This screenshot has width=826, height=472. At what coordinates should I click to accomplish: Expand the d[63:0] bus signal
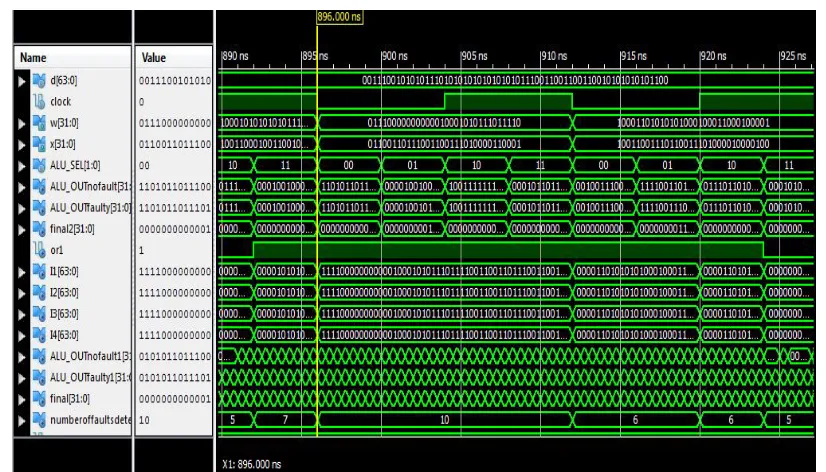coord(22,81)
